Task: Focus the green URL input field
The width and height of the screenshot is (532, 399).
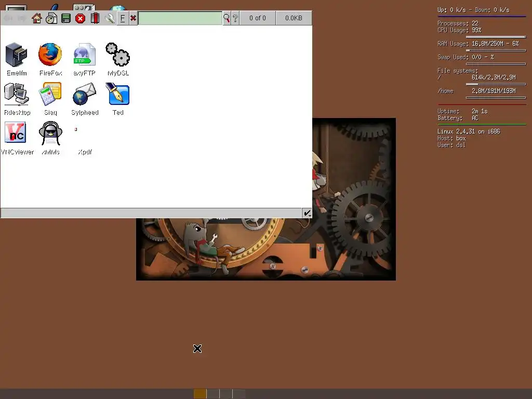Action: click(180, 18)
